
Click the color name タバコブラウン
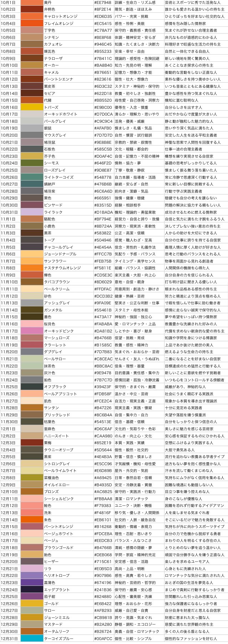pos(57,282)
